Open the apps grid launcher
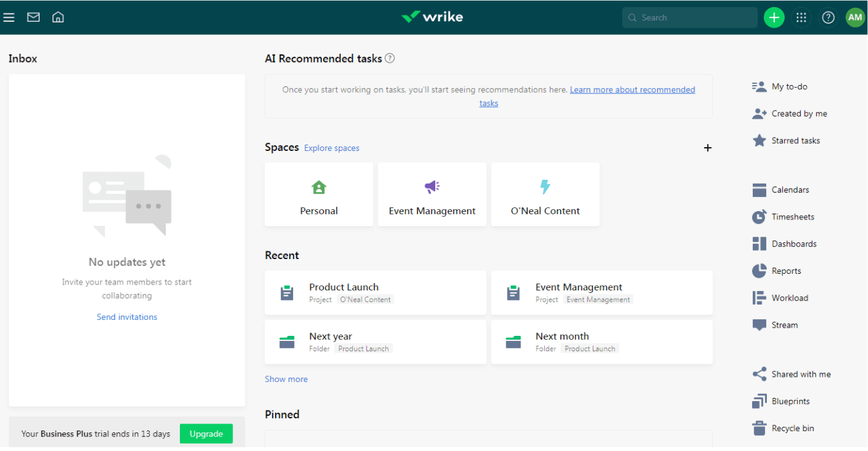This screenshot has height=451, width=868. [801, 17]
